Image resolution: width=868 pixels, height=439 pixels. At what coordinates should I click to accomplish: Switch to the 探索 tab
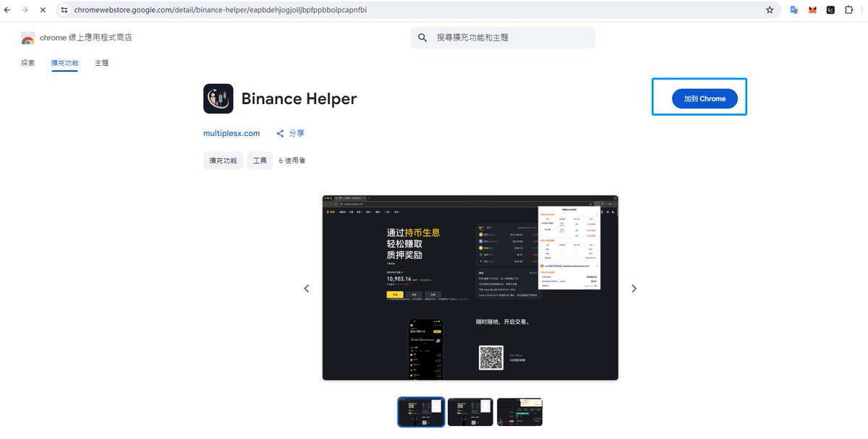click(x=28, y=63)
